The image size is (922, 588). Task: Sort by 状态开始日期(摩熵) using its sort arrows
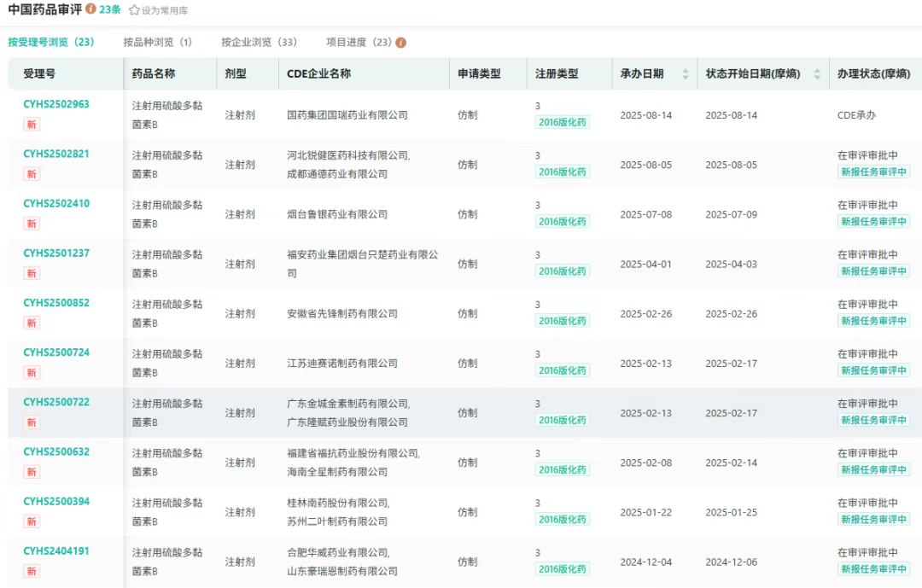point(817,74)
